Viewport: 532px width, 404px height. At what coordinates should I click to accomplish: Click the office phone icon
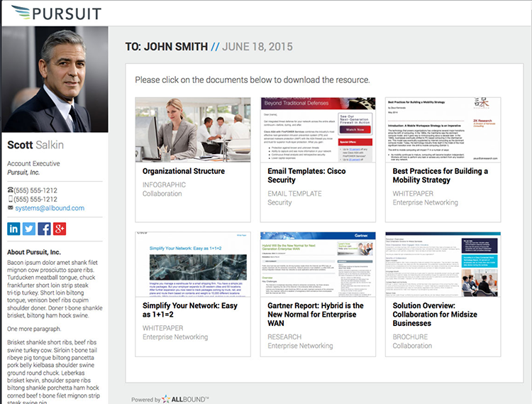[10, 190]
